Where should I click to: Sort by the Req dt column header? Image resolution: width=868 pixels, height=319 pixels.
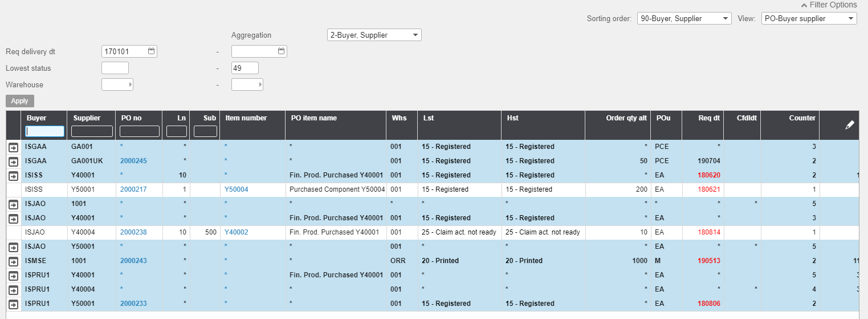[x=709, y=118]
